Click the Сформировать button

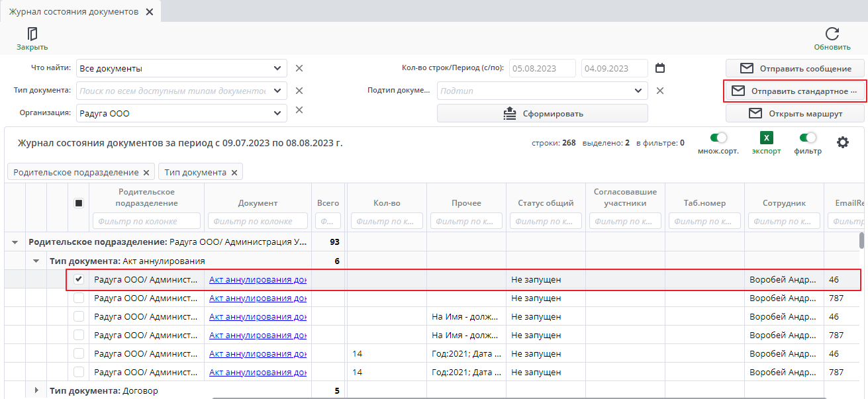click(x=542, y=113)
